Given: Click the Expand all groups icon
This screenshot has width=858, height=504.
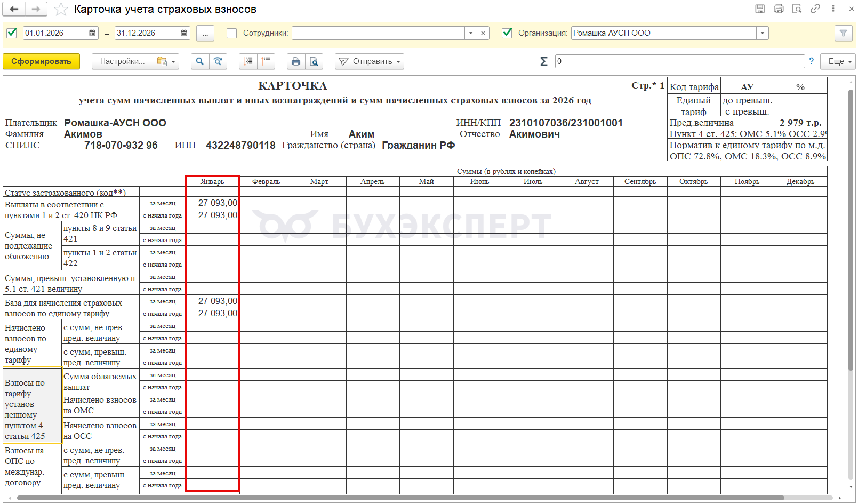Looking at the screenshot, I should click(248, 61).
